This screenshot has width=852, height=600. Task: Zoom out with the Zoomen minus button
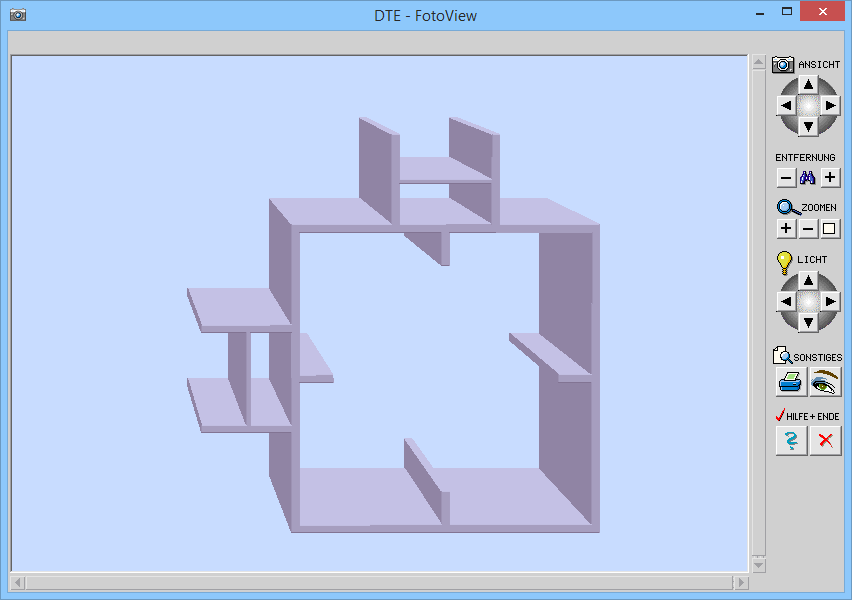click(808, 229)
